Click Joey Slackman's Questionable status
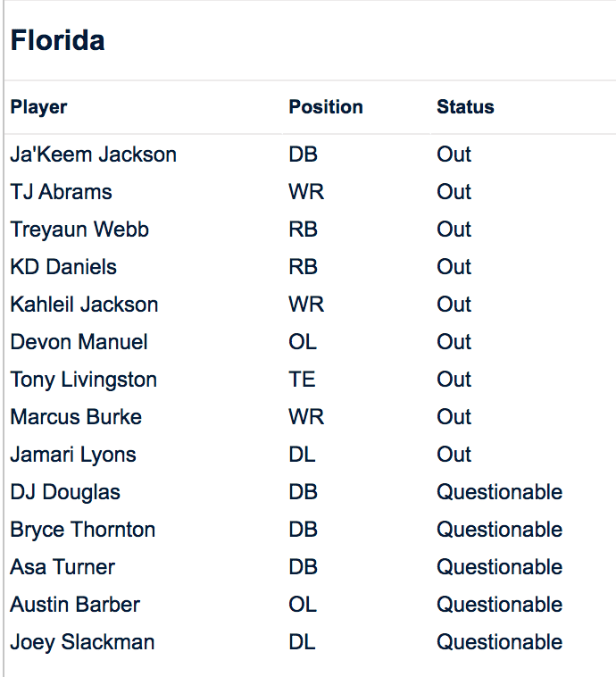The width and height of the screenshot is (616, 677). [499, 642]
